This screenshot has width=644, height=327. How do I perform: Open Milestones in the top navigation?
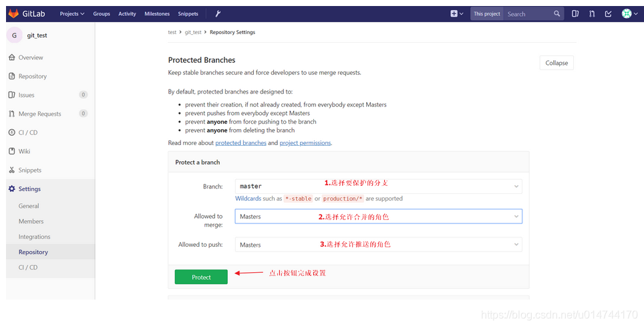coord(157,13)
